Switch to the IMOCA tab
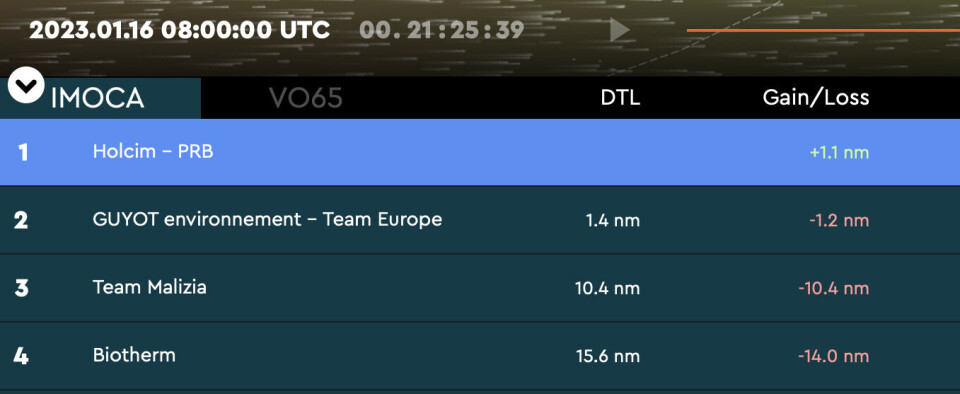Viewport: 960px width, 394px height. coord(97,98)
